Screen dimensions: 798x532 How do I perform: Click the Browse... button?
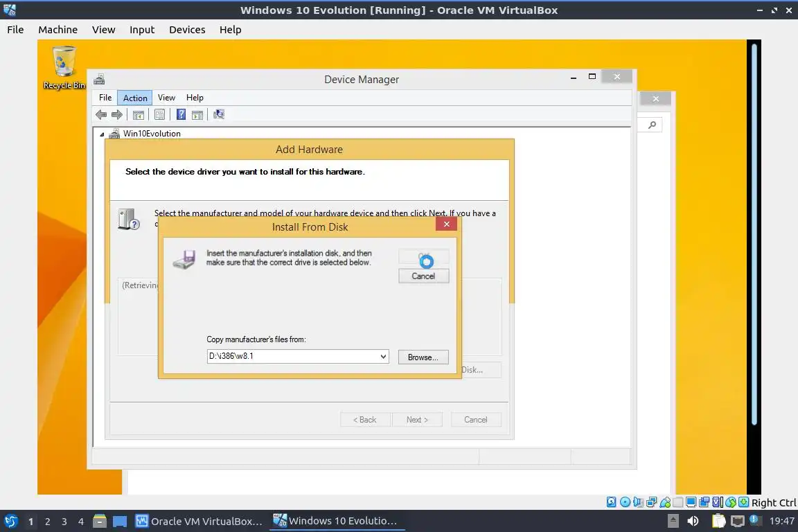click(423, 357)
